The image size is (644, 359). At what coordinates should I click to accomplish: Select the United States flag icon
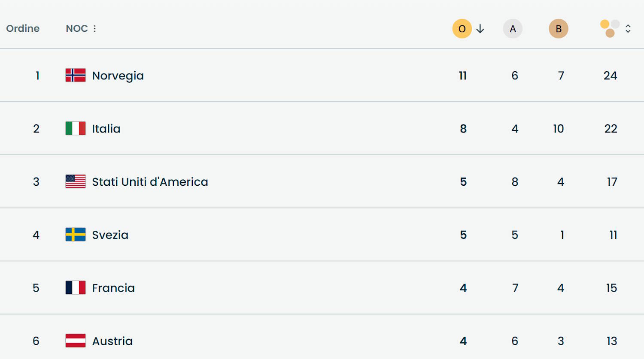(x=76, y=181)
